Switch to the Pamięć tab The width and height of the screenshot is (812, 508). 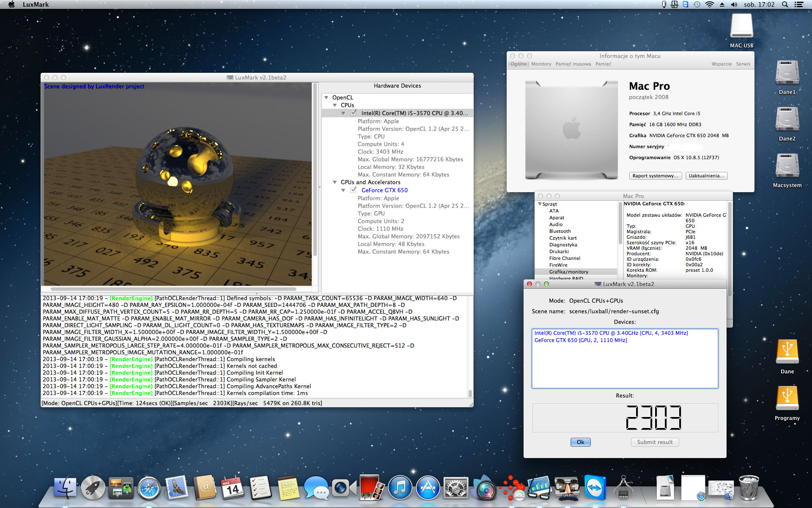(x=604, y=64)
